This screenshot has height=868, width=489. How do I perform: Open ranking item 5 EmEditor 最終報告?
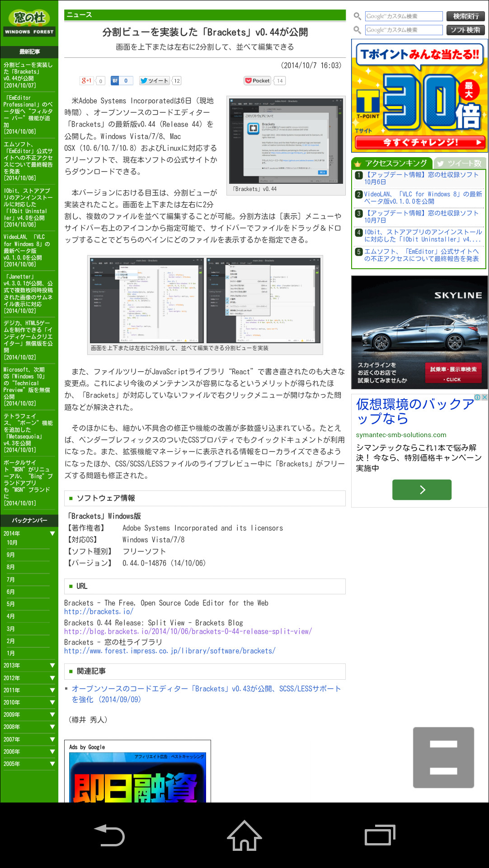click(x=421, y=255)
